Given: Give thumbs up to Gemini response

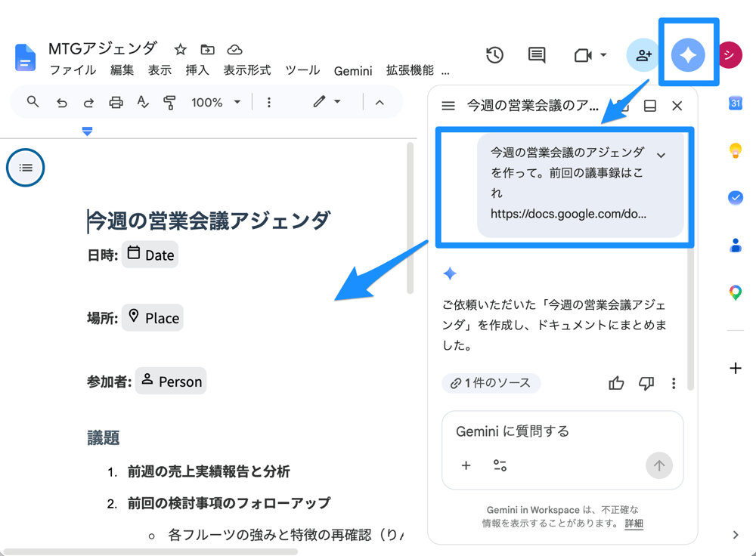Looking at the screenshot, I should tap(615, 384).
